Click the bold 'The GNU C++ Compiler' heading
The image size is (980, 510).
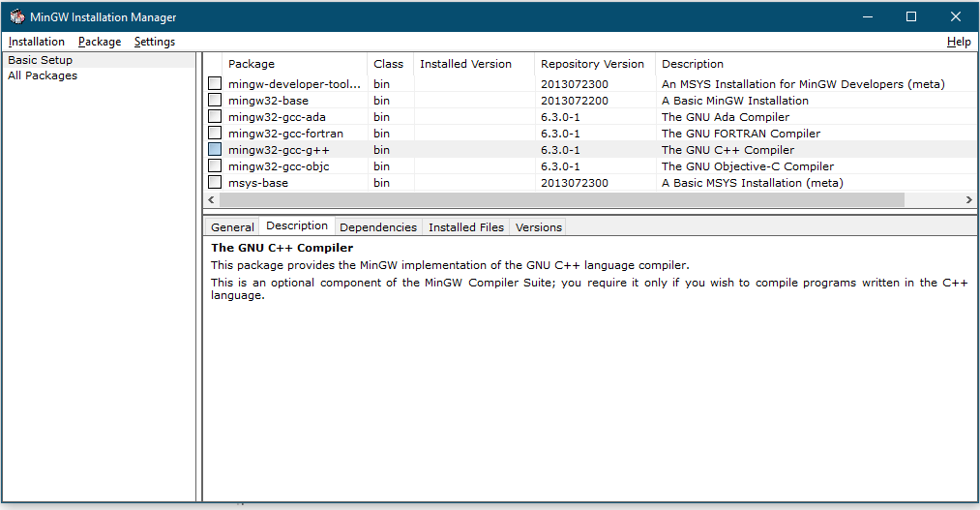282,248
